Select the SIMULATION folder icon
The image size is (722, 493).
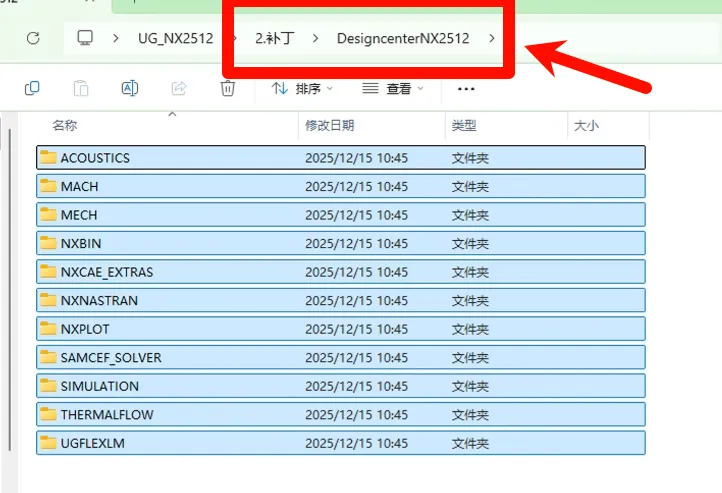pos(48,386)
